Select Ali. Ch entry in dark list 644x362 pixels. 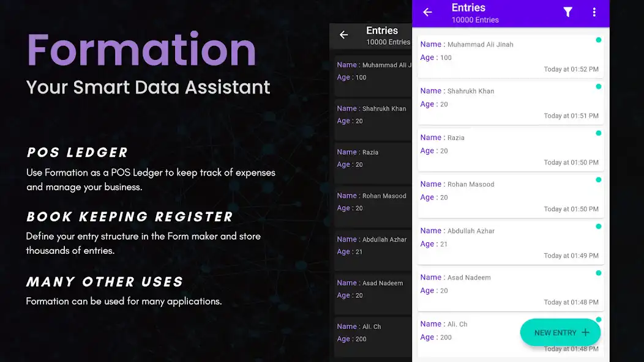373,337
